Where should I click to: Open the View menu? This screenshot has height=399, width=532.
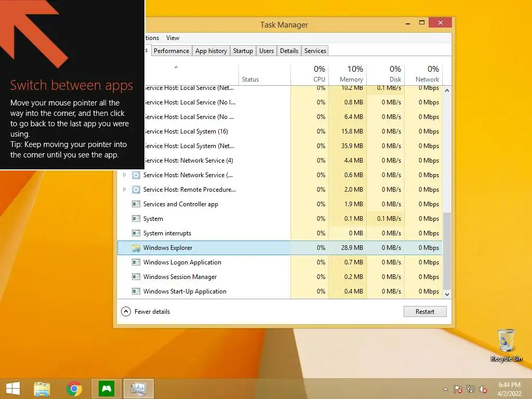pos(172,38)
